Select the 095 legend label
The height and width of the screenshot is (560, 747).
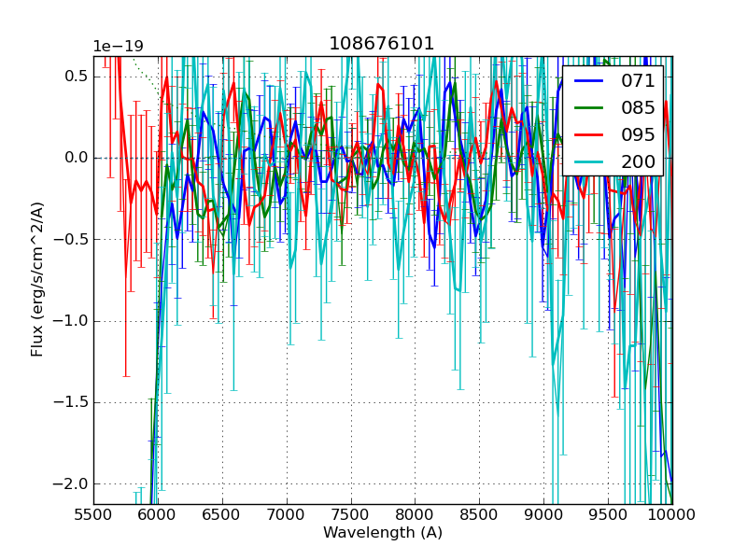[637, 134]
